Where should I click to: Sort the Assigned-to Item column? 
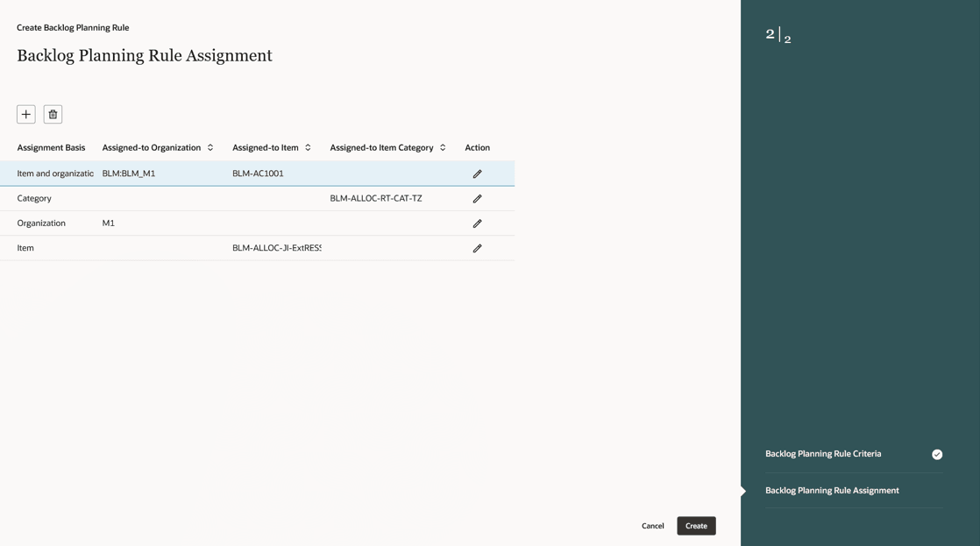coord(308,147)
